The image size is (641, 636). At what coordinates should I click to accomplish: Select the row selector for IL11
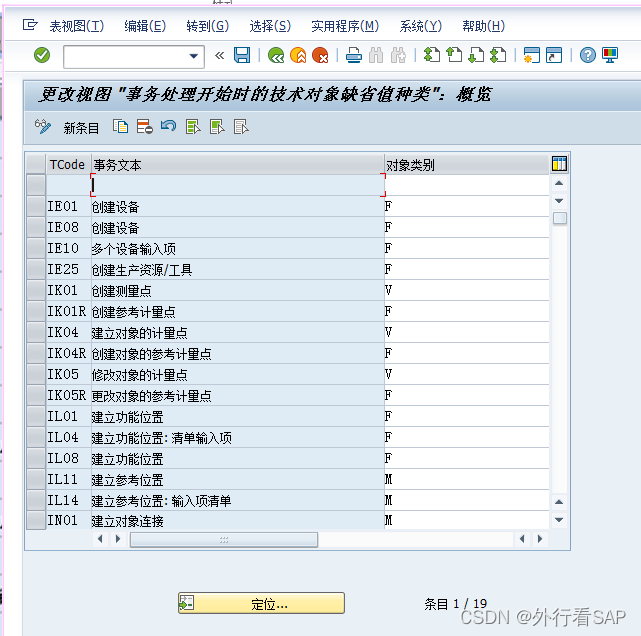pyautogui.click(x=36, y=479)
